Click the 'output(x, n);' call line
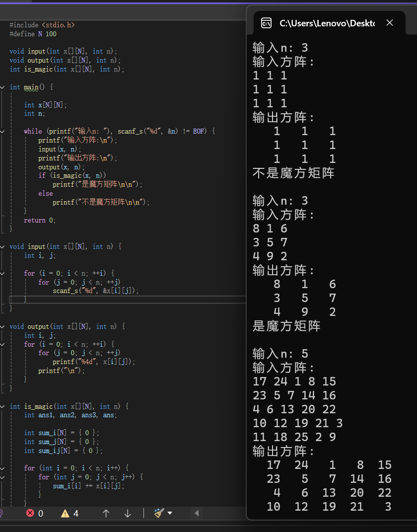Viewport: 417px width, 532px height. click(62, 167)
